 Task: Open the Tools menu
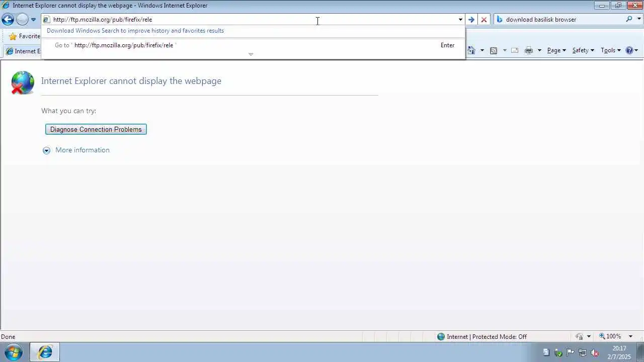611,50
